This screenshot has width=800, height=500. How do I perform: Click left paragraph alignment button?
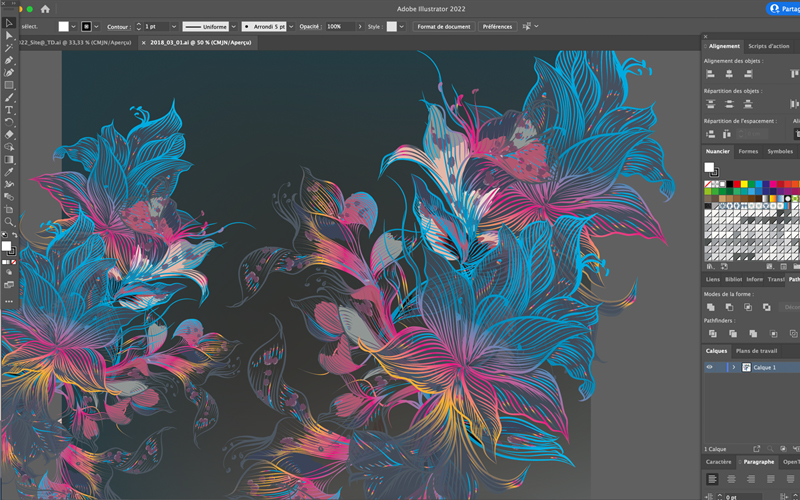coord(712,479)
